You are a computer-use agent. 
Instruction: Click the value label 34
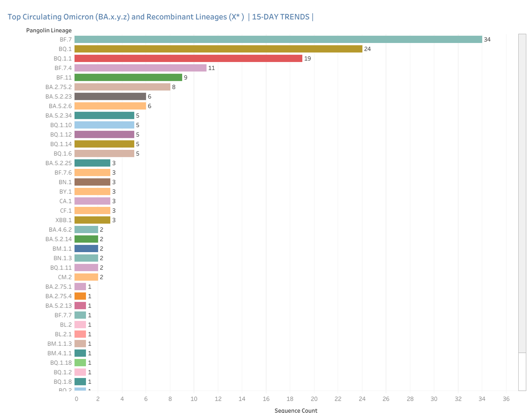pyautogui.click(x=487, y=39)
